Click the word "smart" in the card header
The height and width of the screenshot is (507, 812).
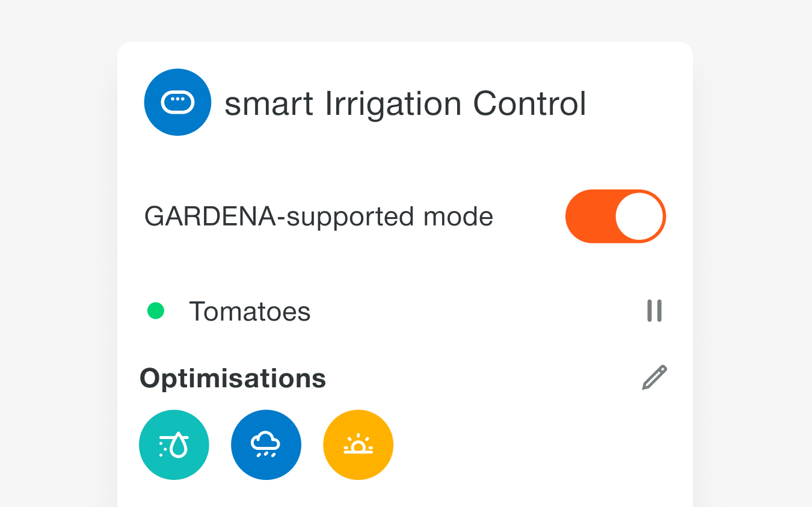[269, 103]
